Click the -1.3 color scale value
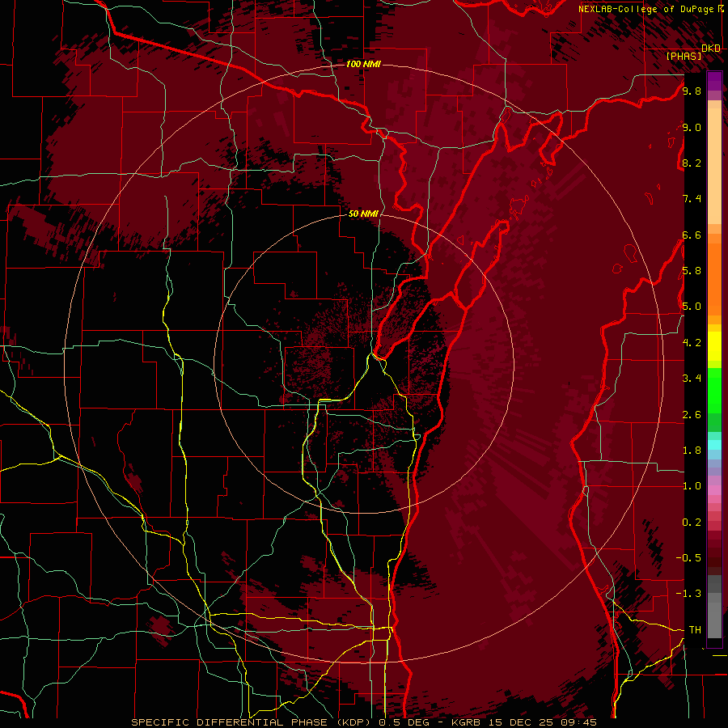The image size is (728, 728). coord(689,594)
